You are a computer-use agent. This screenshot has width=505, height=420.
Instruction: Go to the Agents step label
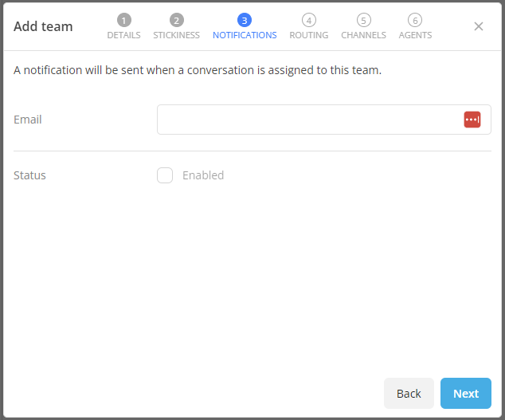415,35
